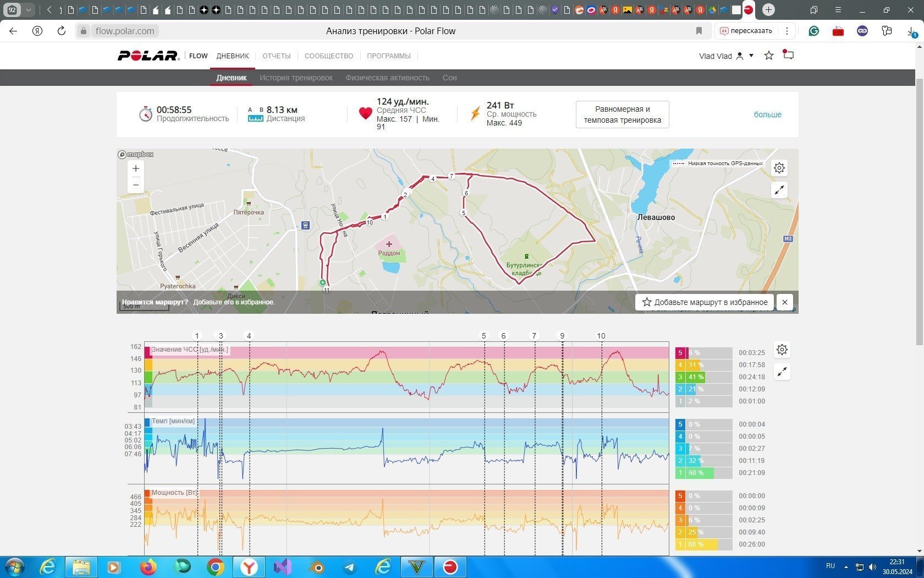Click the Равномерная и темповая тренировка button

coord(622,114)
